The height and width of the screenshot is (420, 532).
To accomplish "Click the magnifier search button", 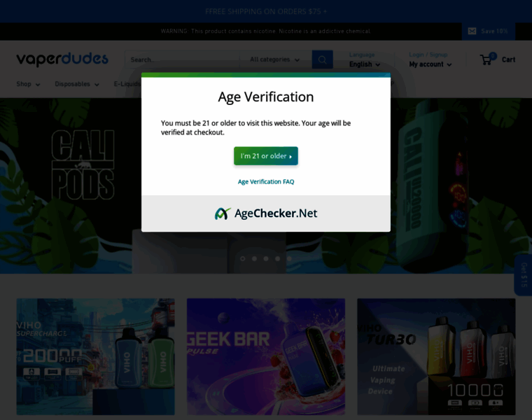I will tap(322, 59).
